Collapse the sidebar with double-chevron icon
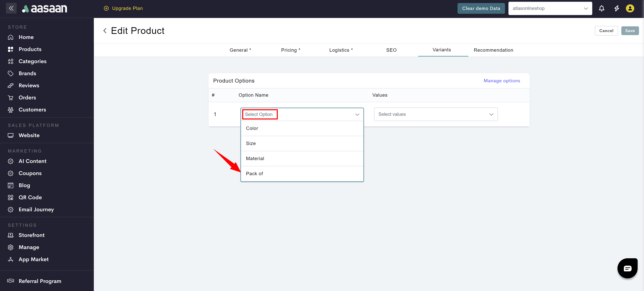 (11, 8)
